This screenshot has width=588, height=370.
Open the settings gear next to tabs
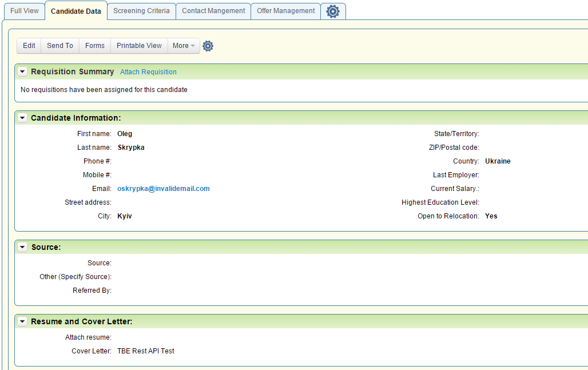tap(333, 11)
